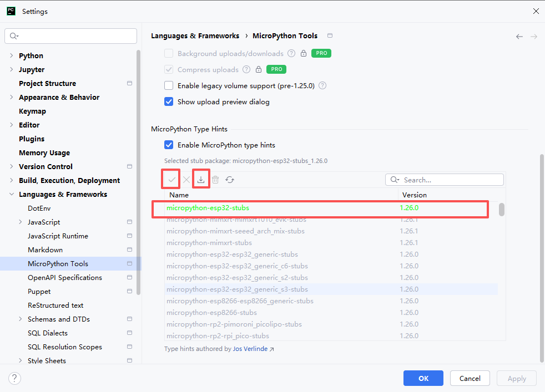Toggle Background uploads/downloads checkbox
This screenshot has width=545, height=392.
[169, 53]
